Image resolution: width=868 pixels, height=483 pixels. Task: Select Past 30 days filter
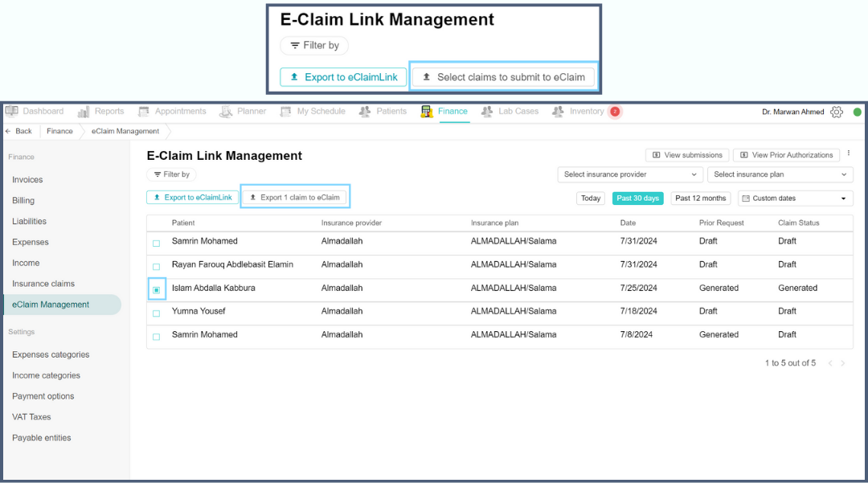[637, 198]
